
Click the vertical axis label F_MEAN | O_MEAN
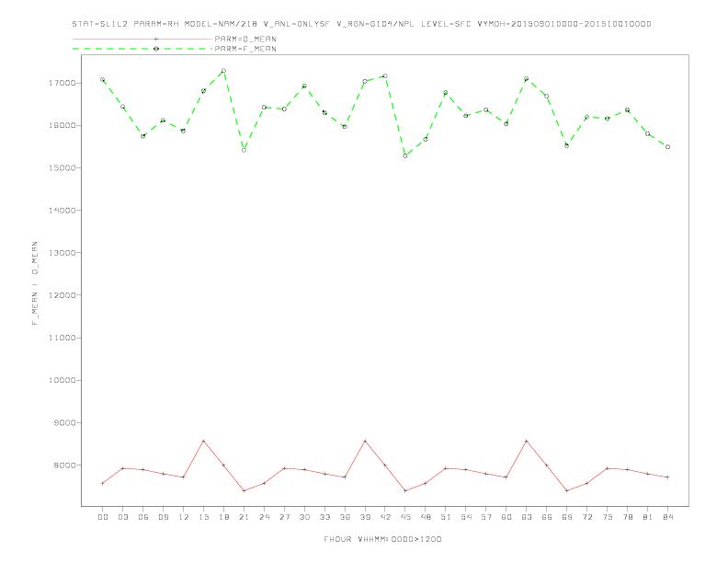pos(35,283)
